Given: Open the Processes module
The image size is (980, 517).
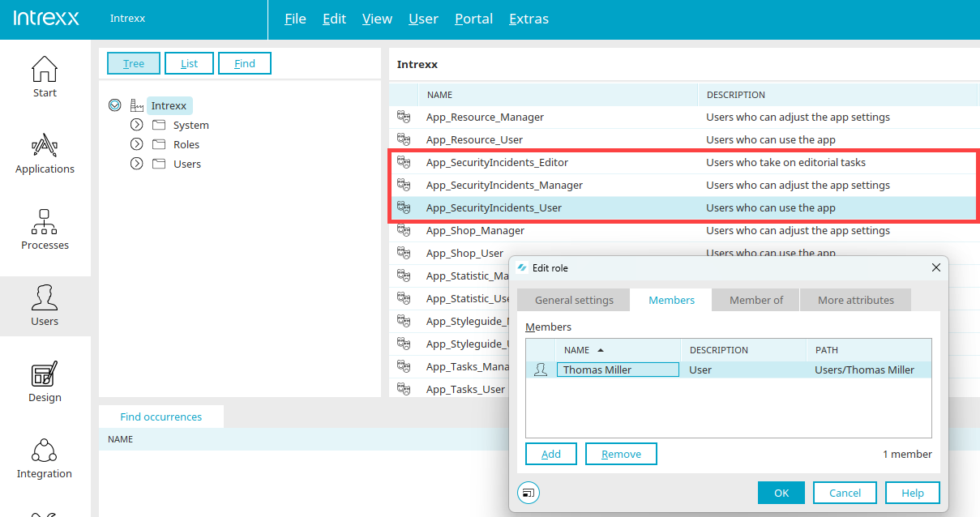Looking at the screenshot, I should (45, 230).
